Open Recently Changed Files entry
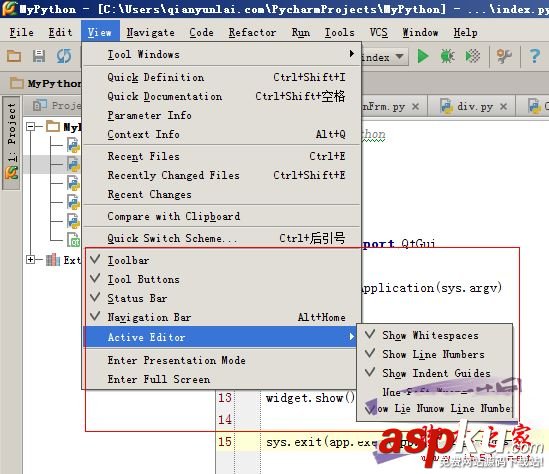This screenshot has width=549, height=474. pos(223,175)
